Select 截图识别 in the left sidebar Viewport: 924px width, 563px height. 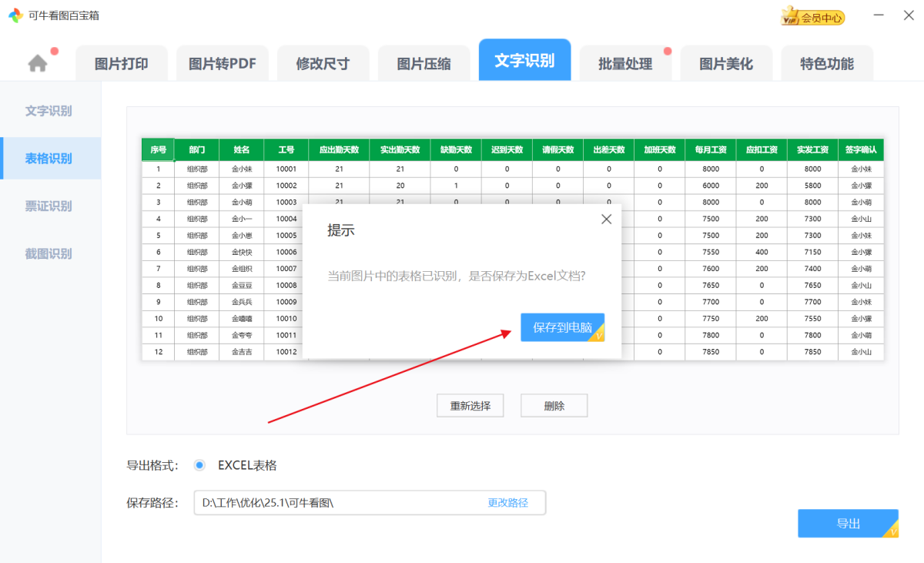point(50,254)
